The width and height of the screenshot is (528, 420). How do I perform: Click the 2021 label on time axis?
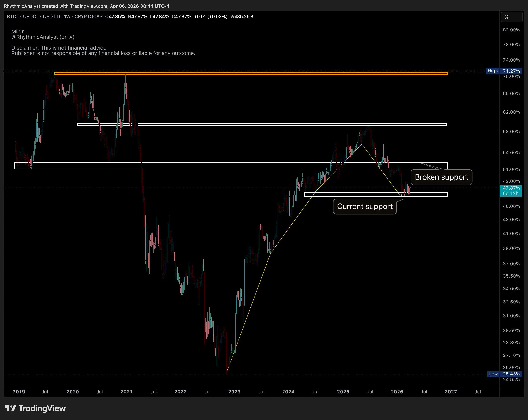tap(126, 392)
